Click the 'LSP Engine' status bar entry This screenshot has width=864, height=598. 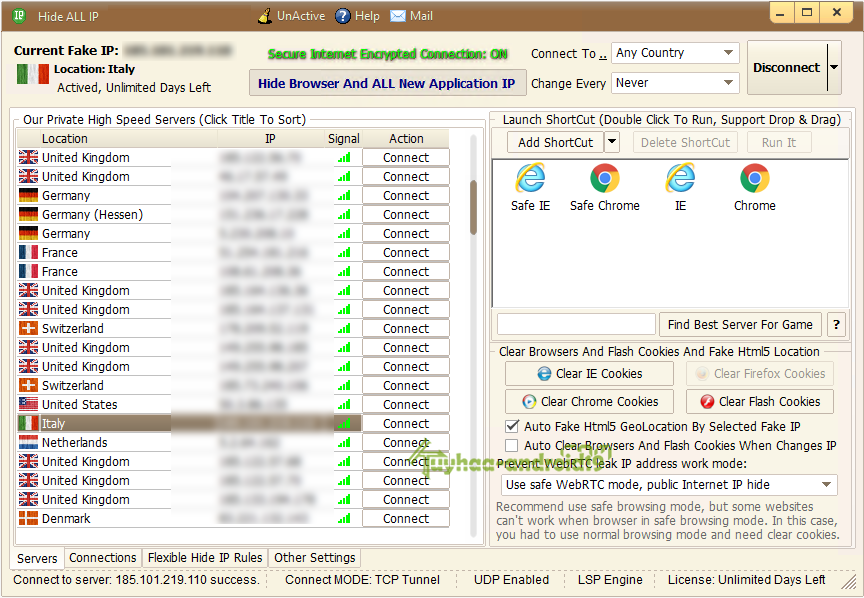click(610, 579)
